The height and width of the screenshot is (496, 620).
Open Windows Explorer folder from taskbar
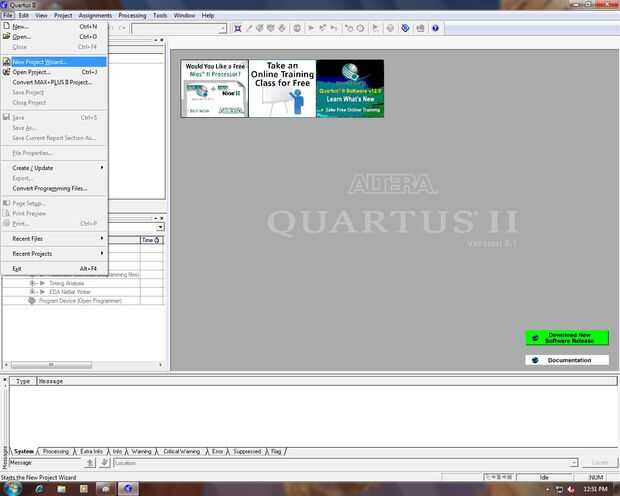pos(61,489)
